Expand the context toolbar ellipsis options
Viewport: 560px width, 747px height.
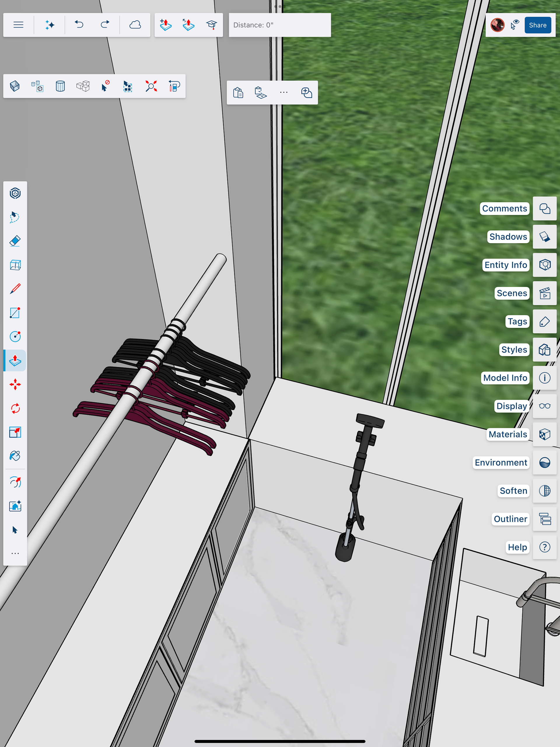(x=283, y=92)
